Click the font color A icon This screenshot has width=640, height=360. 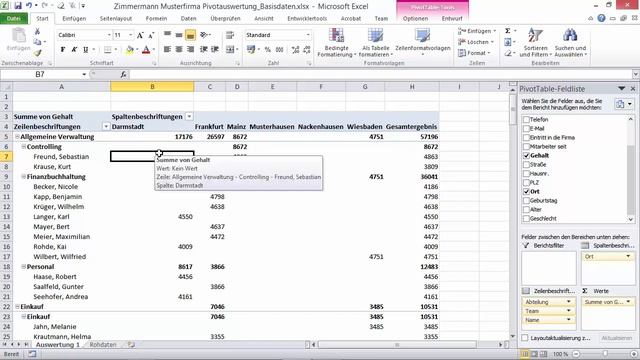pos(146,49)
